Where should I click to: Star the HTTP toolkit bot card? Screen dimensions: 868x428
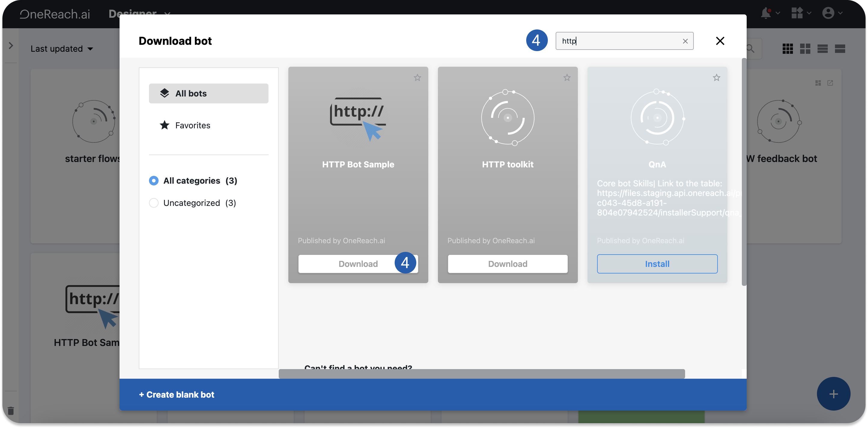coord(567,78)
